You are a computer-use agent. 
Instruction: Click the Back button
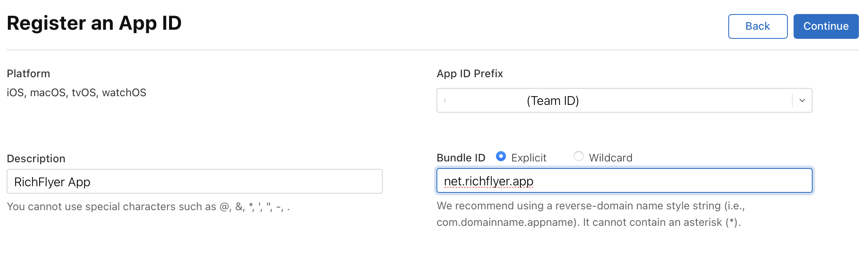pos(758,26)
